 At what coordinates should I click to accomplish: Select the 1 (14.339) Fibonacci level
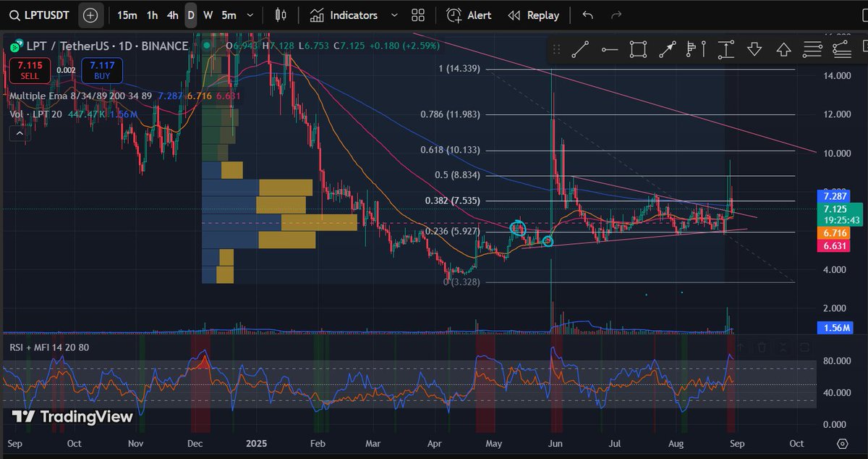click(x=460, y=69)
